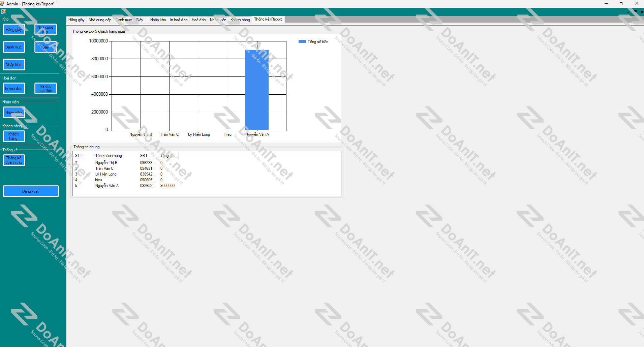The height and width of the screenshot is (347, 644).
Task: Select the Giày sidebar button
Action: (45, 47)
